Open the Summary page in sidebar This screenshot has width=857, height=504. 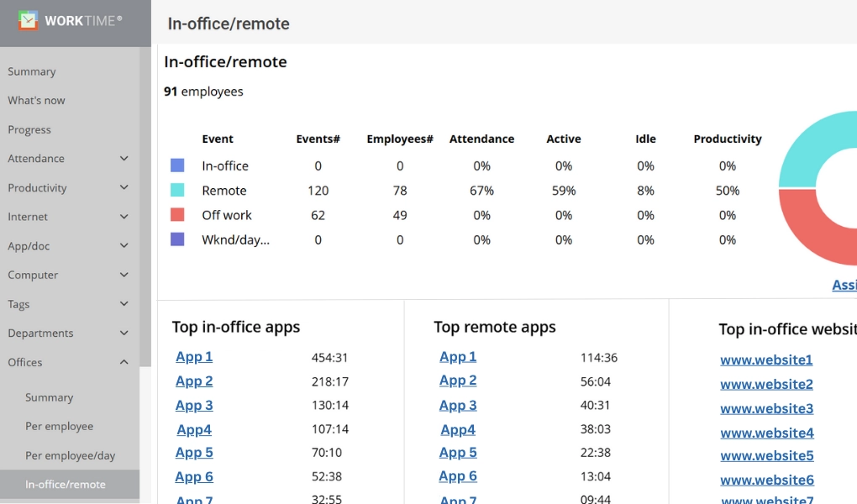pos(32,71)
